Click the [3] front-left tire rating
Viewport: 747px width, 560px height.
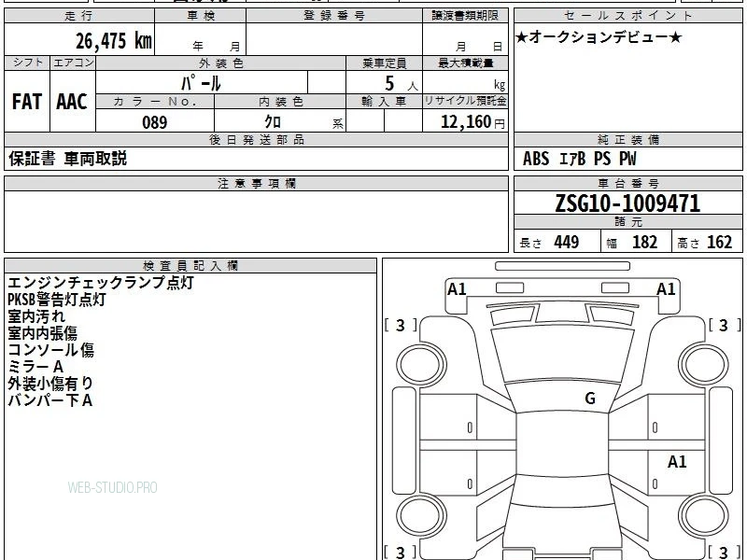pyautogui.click(x=401, y=326)
